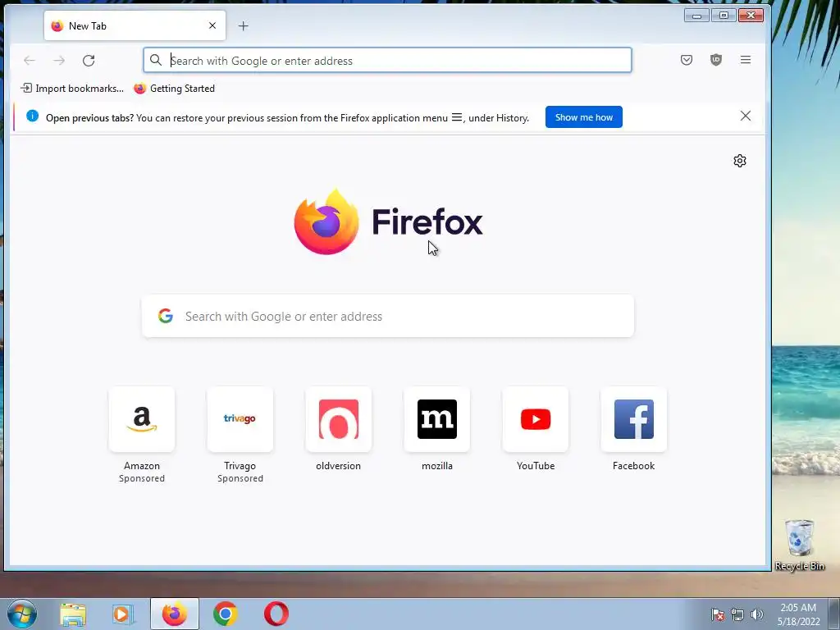840x630 pixels.
Task: Go back one page
Action: pos(30,61)
